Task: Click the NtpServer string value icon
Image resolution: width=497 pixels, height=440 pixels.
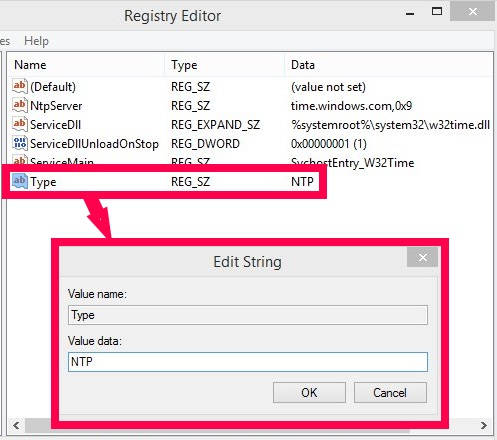Action: pyautogui.click(x=19, y=105)
